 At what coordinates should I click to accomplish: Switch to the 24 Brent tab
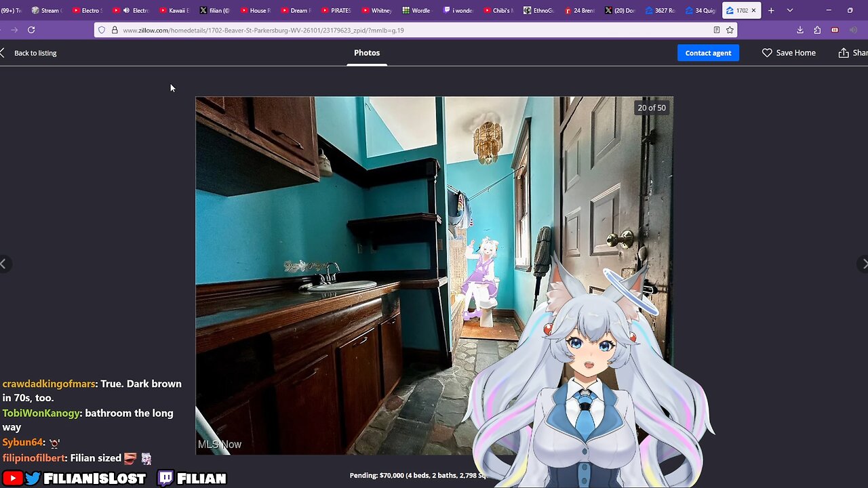coord(579,10)
